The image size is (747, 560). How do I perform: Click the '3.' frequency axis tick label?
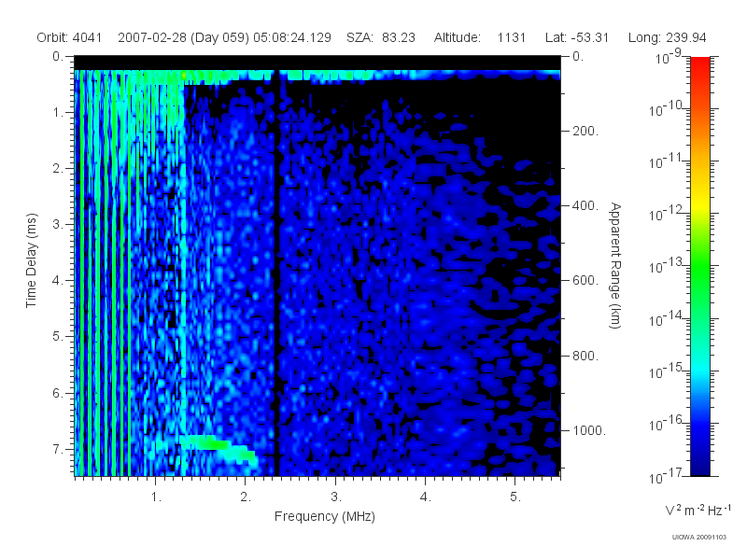pyautogui.click(x=336, y=497)
